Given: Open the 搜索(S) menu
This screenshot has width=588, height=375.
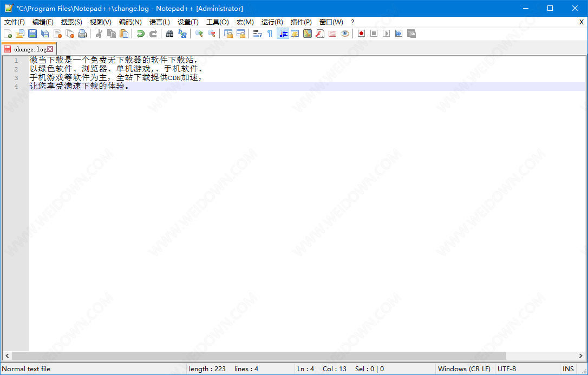Looking at the screenshot, I should click(x=71, y=22).
